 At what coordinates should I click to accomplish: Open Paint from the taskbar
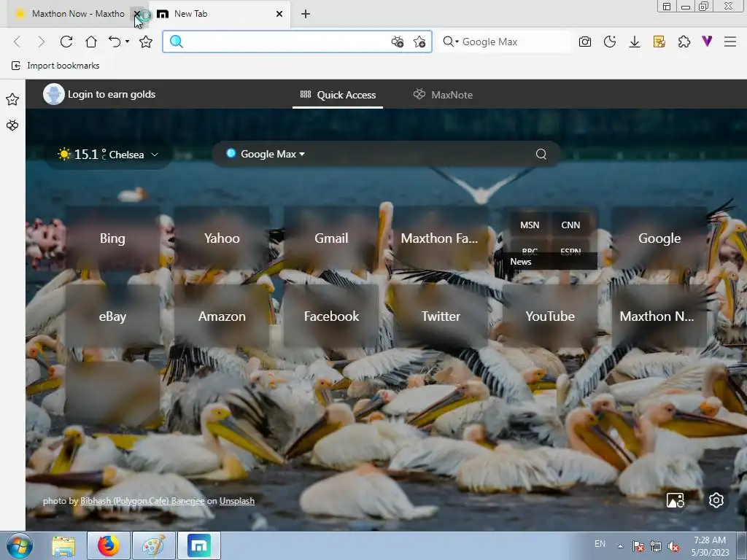point(154,545)
